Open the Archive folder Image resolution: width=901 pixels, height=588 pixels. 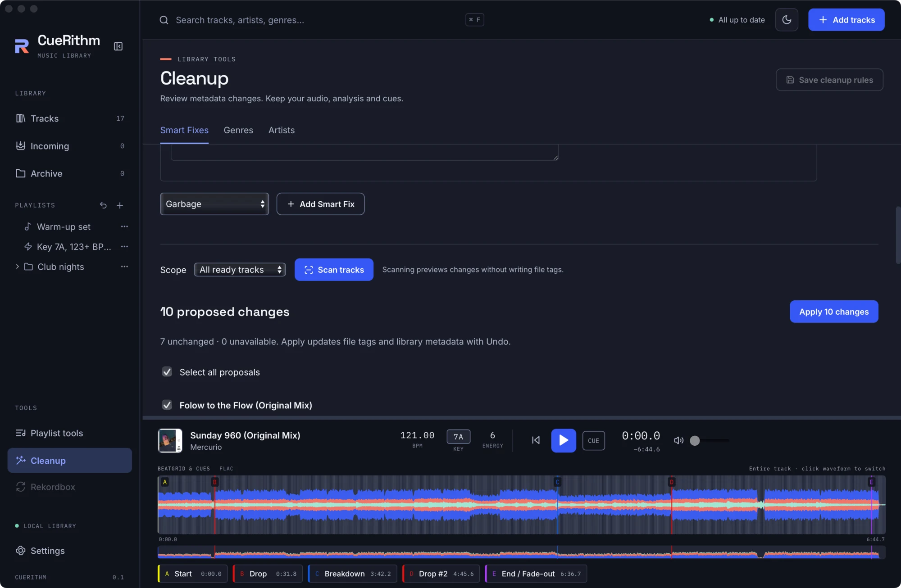70,173
